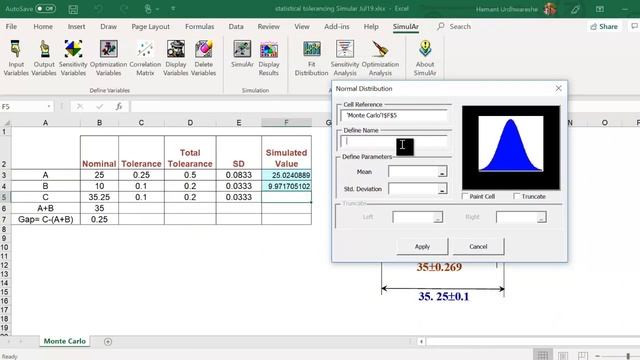Open the Home tab
Viewport: 640px width, 360px height.
click(x=43, y=27)
